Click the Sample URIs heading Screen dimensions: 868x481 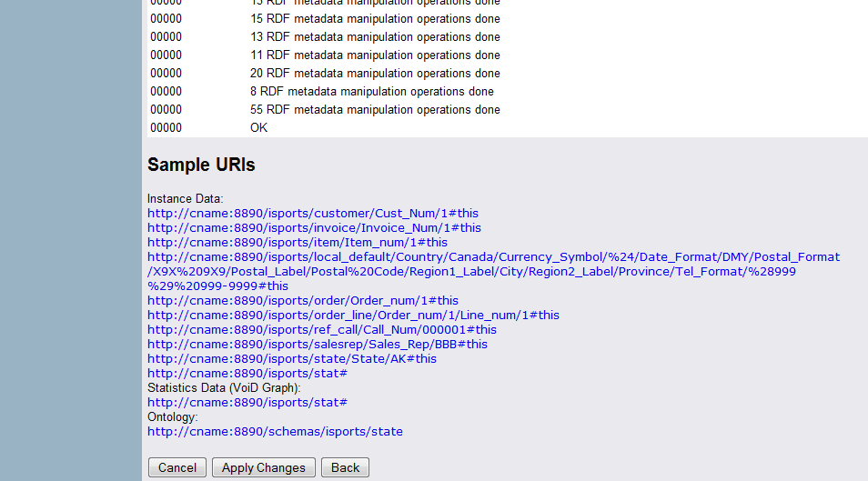pyautogui.click(x=201, y=165)
